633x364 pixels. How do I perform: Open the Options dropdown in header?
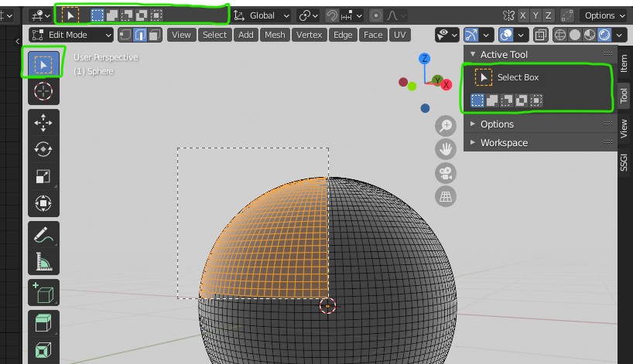(x=604, y=15)
